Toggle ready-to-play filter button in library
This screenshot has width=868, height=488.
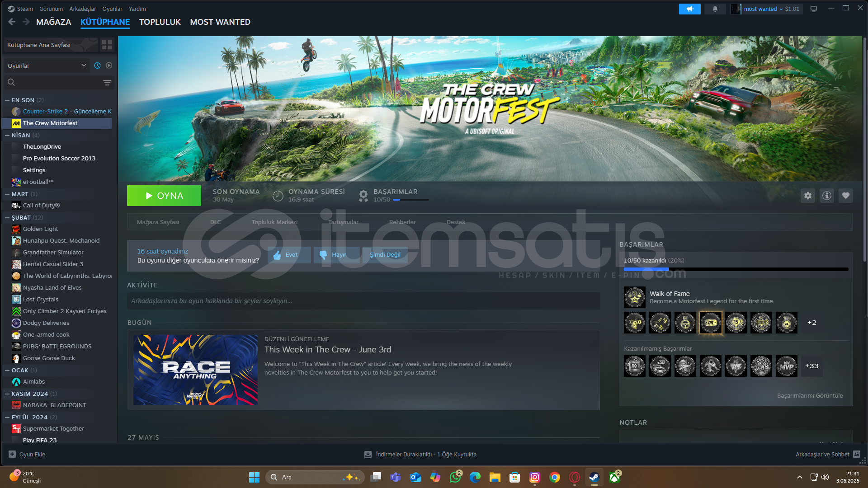tap(109, 66)
